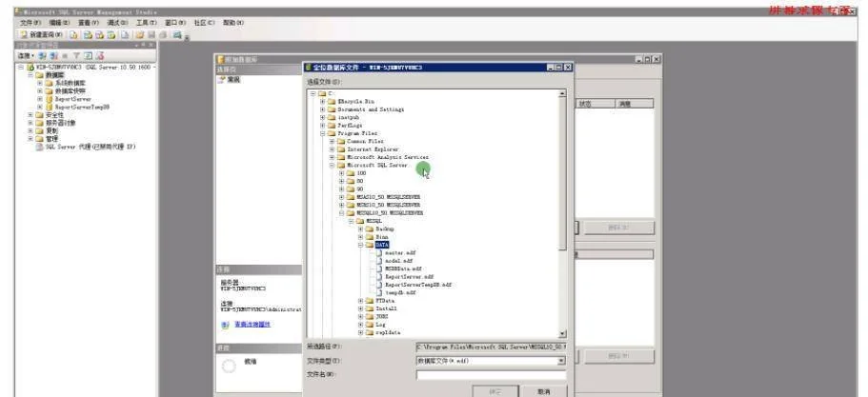This screenshot has height=397, width=868.
Task: Click the file tree scrollbar down arrow
Action: click(x=562, y=333)
